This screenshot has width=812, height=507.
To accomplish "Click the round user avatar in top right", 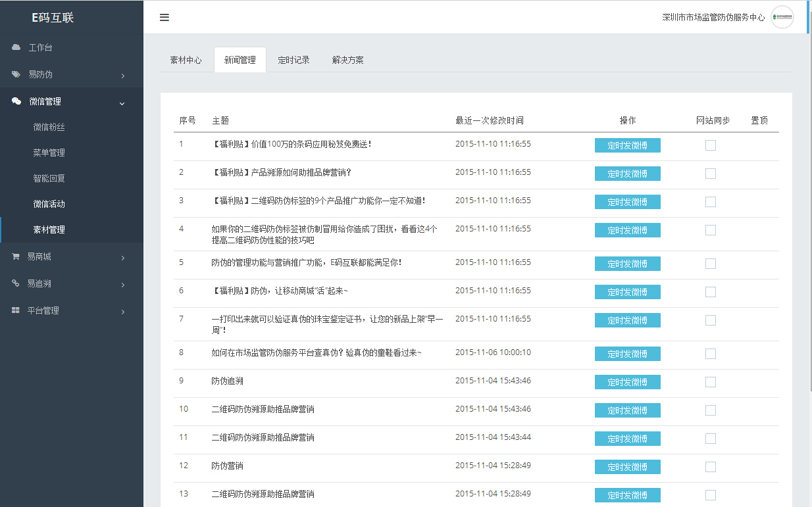I will pos(782,18).
